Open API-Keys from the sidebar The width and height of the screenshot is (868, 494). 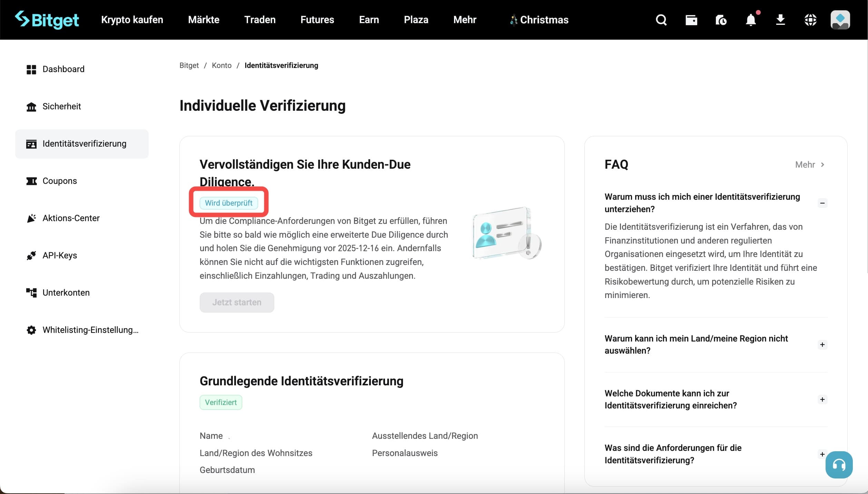59,256
